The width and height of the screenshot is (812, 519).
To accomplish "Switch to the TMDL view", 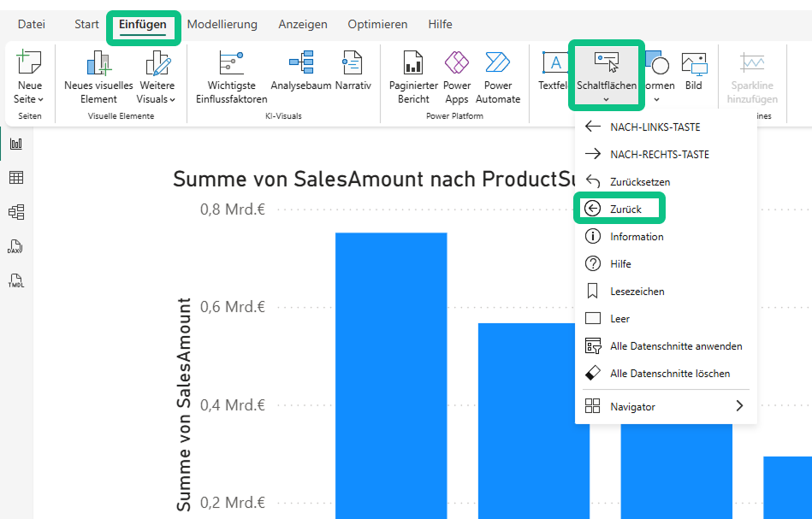I will [x=15, y=280].
